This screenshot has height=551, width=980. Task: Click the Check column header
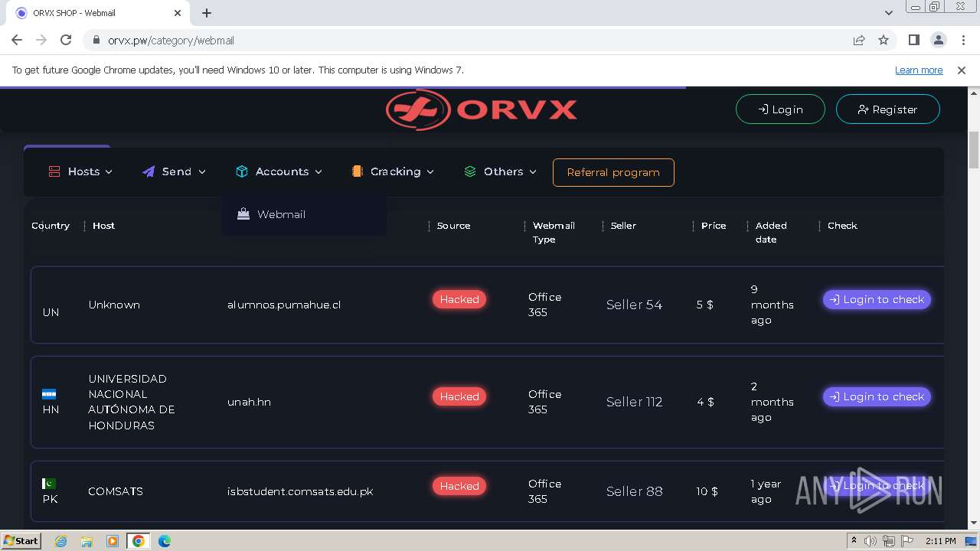tap(842, 226)
